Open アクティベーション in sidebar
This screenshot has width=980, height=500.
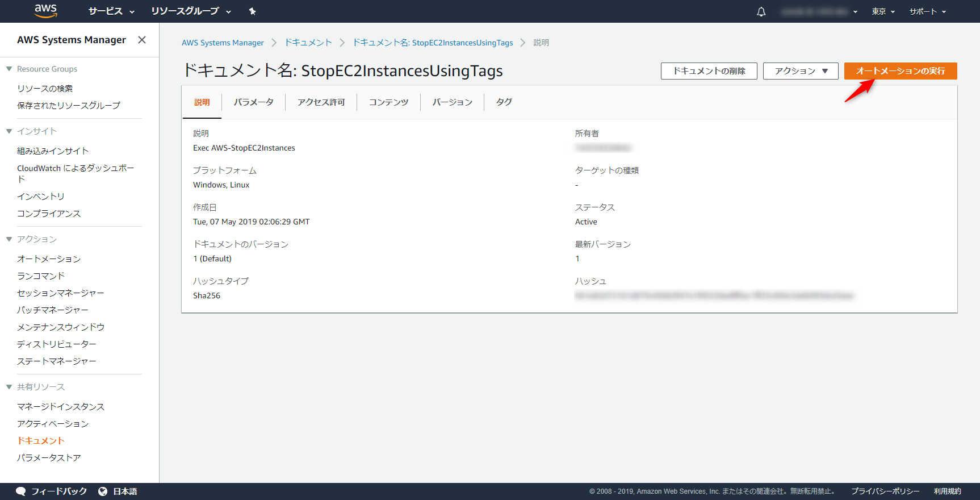[53, 424]
